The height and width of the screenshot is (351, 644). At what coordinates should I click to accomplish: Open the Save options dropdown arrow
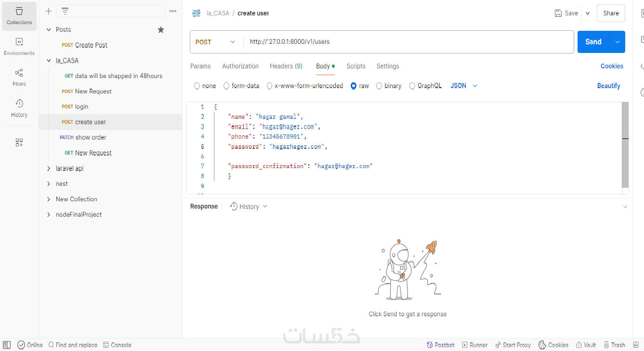(588, 13)
